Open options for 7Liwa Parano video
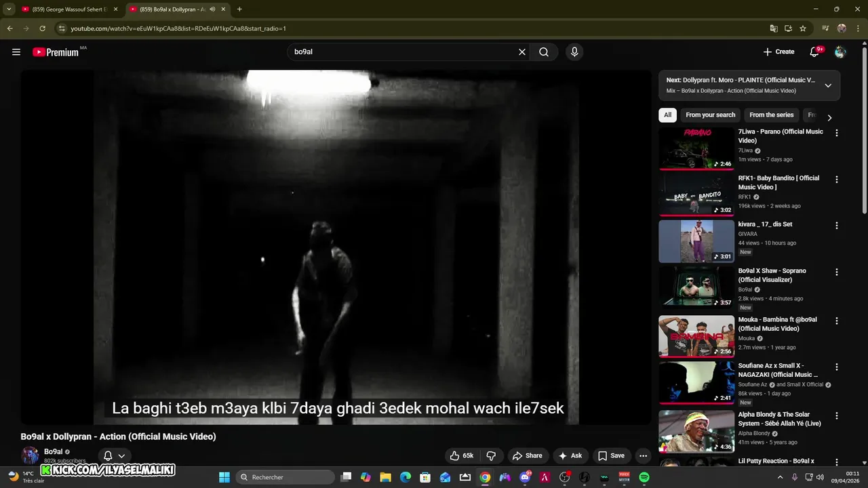The image size is (868, 488). pyautogui.click(x=836, y=134)
